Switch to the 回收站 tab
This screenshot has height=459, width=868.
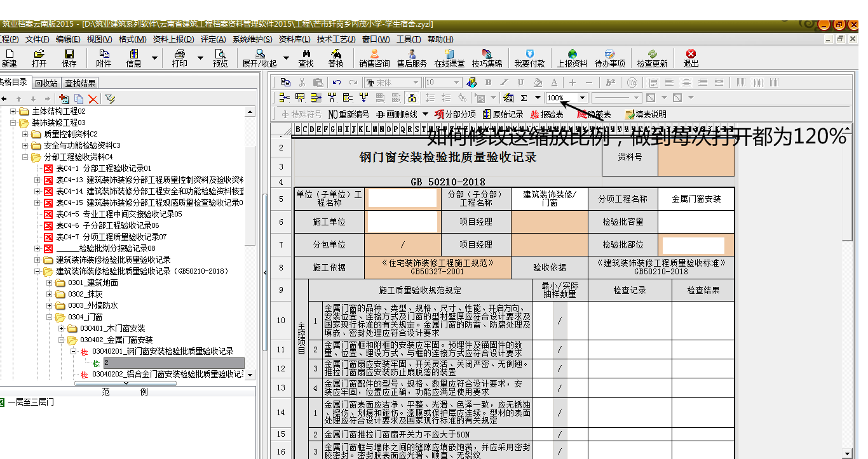(x=46, y=83)
